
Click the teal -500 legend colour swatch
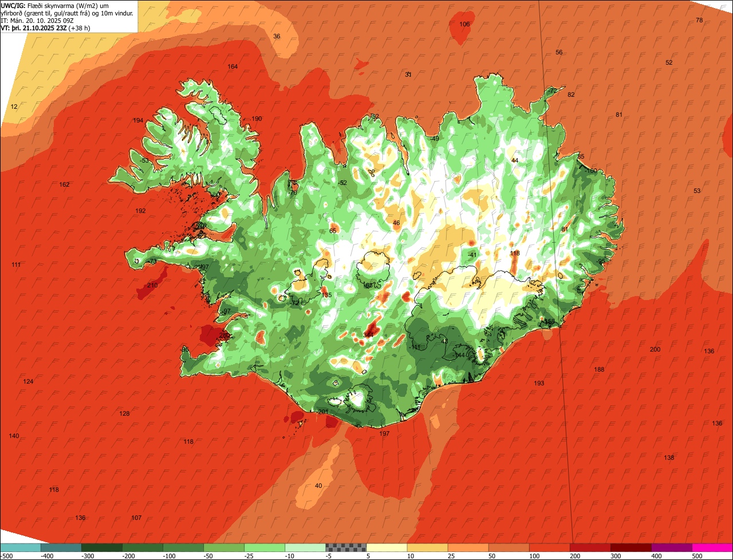tap(20, 547)
